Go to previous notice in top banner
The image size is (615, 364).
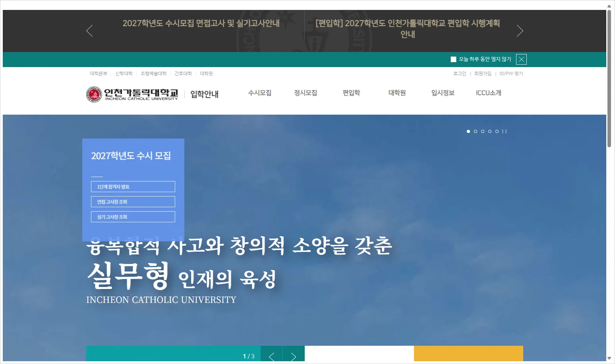[89, 31]
